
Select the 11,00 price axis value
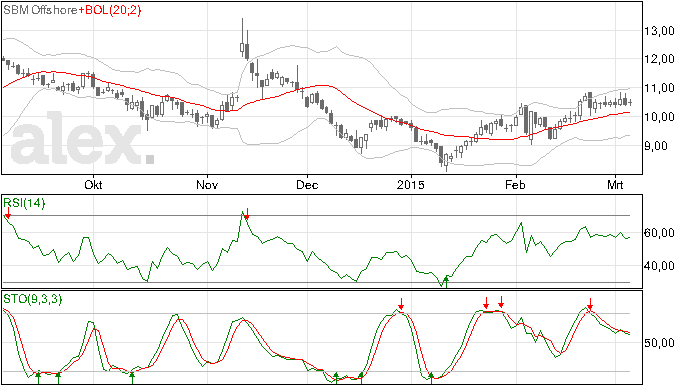[x=659, y=88]
